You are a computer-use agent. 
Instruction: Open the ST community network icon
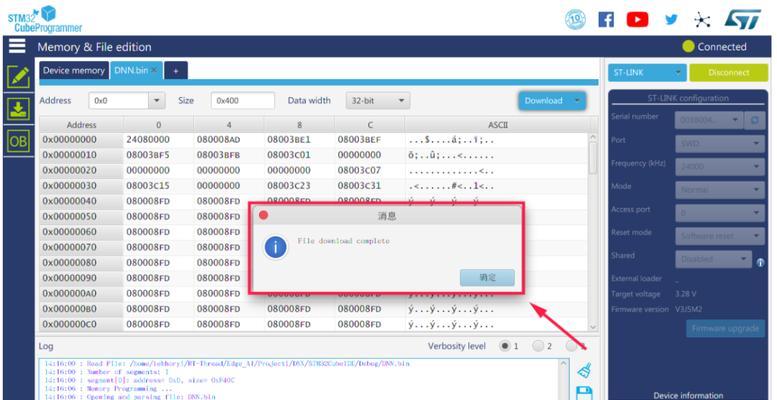pos(702,20)
